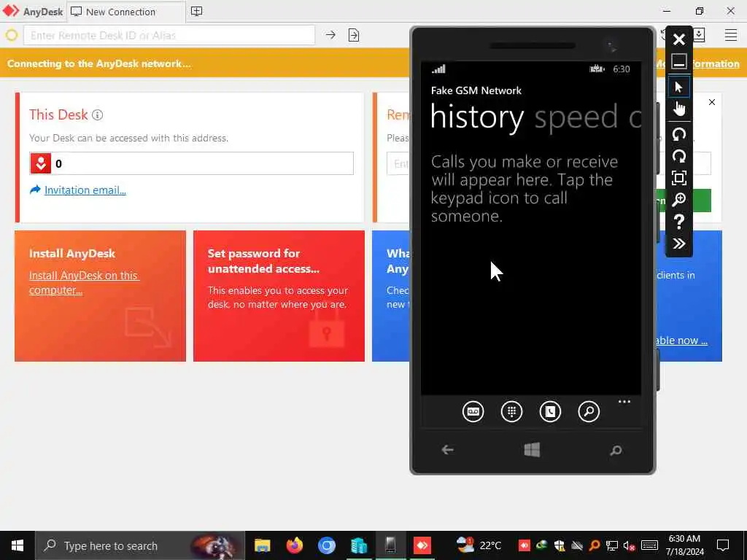Viewport: 747px width, 560px height.
Task: Open Set password for unattended access tile
Action: click(x=279, y=296)
